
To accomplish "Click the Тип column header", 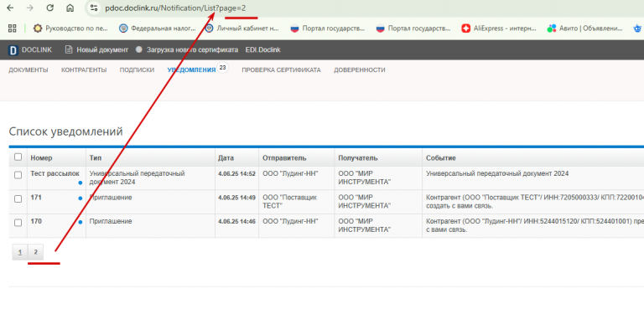I will (96, 158).
